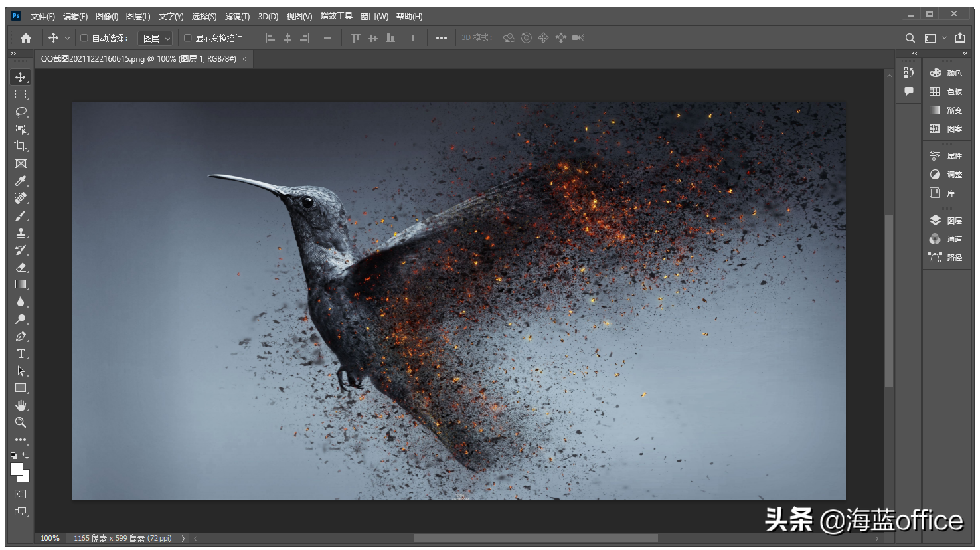980x550 pixels.
Task: Open the 图像(I) menu
Action: click(107, 17)
